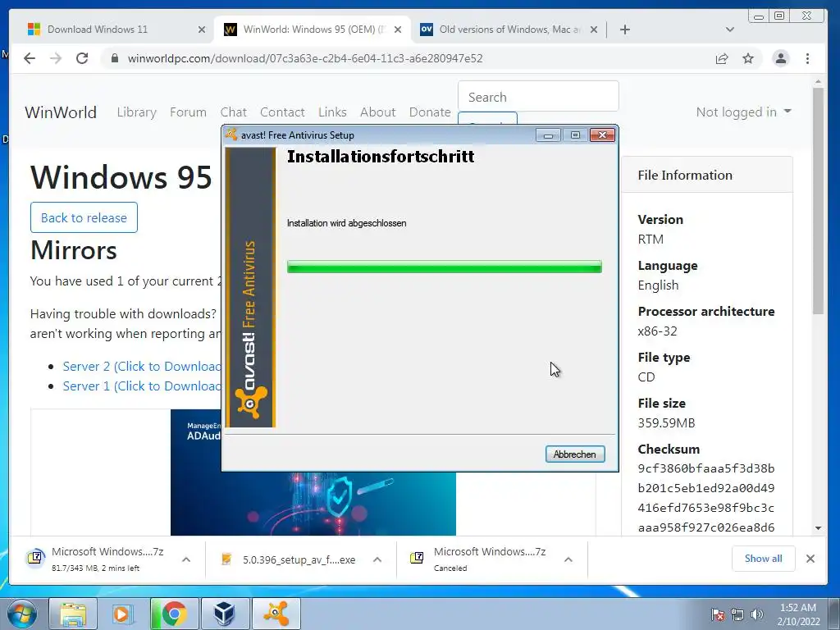This screenshot has width=840, height=630.
Task: Download from Server 1 link
Action: [141, 386]
